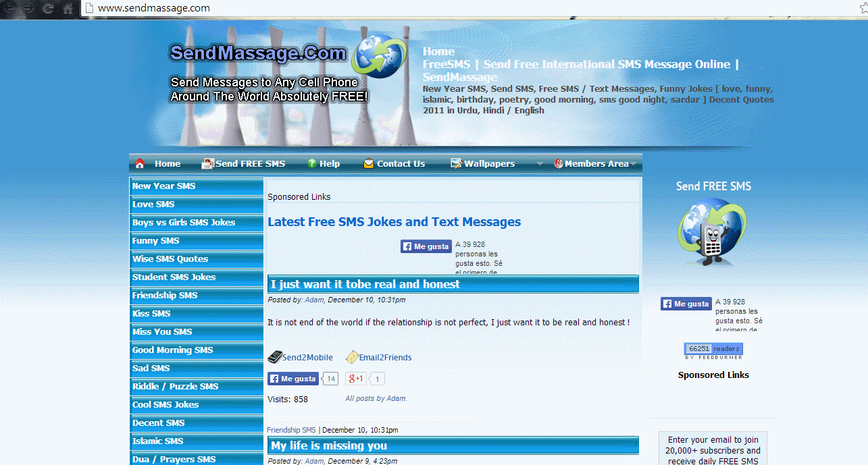Expand the Wallpapers dropdown arrow

[x=540, y=163]
